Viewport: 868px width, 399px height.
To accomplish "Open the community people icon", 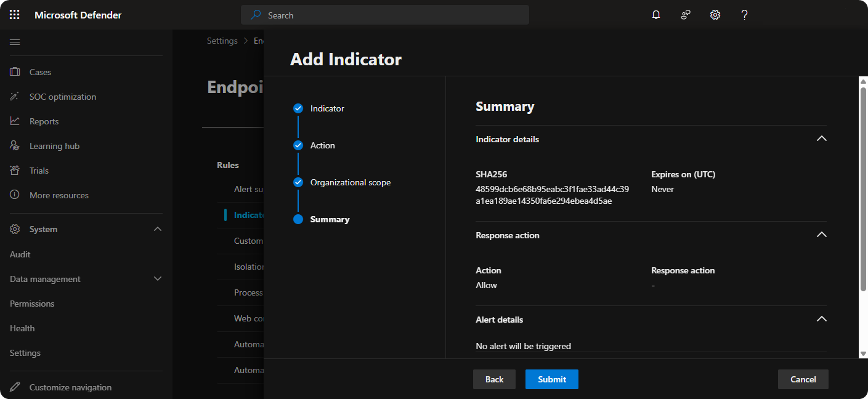I will click(686, 15).
